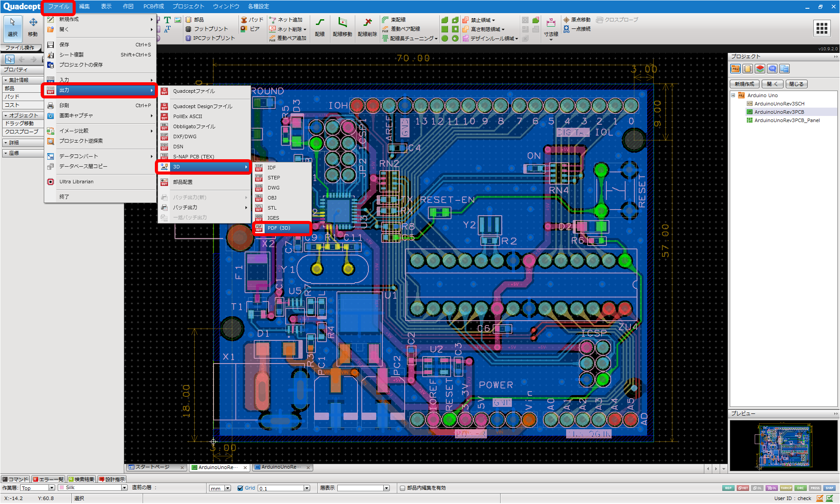Screen dimensions: 840x504
Task: Open the Silk layer color dropdown
Action: pos(93,488)
